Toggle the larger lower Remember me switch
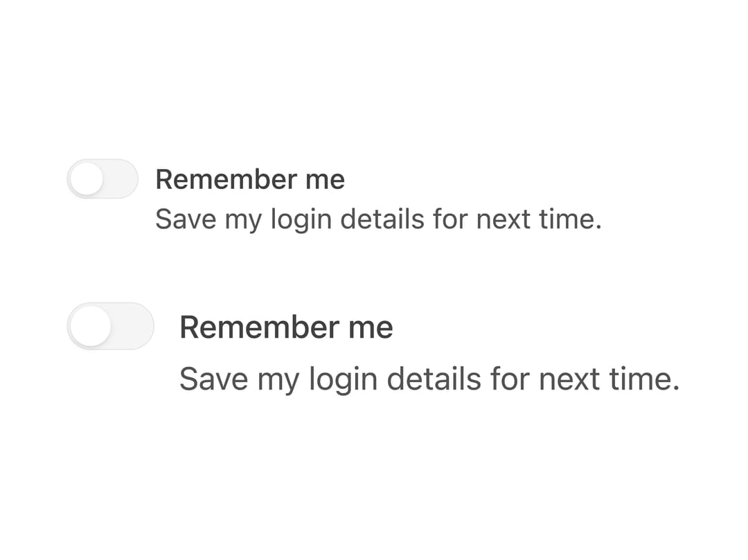Screen dimensions: 748x560 click(110, 326)
